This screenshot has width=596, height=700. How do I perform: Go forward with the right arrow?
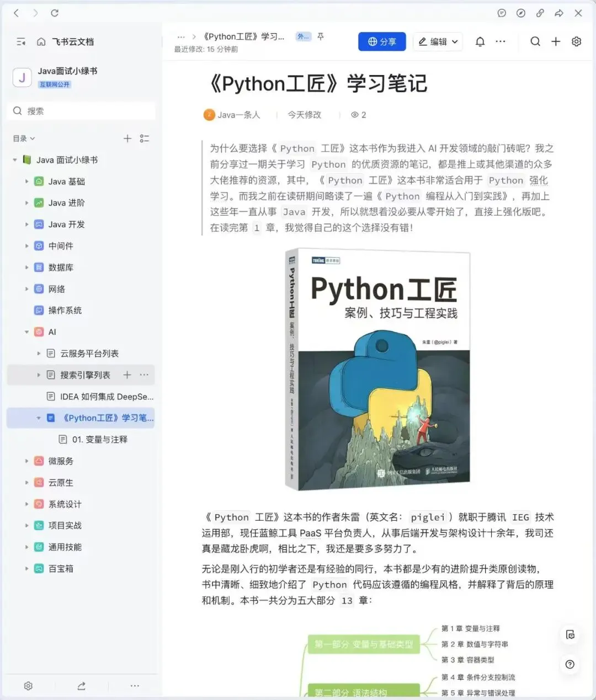coord(35,13)
